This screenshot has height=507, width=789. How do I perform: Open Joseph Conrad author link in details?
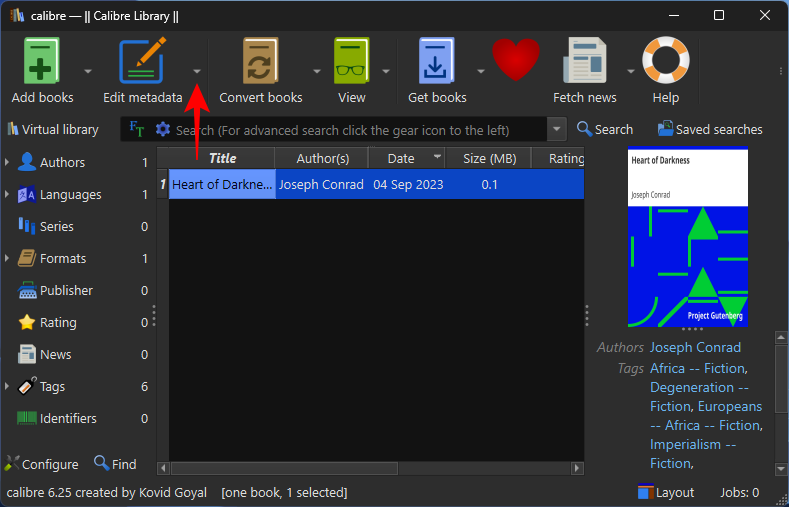coord(695,348)
